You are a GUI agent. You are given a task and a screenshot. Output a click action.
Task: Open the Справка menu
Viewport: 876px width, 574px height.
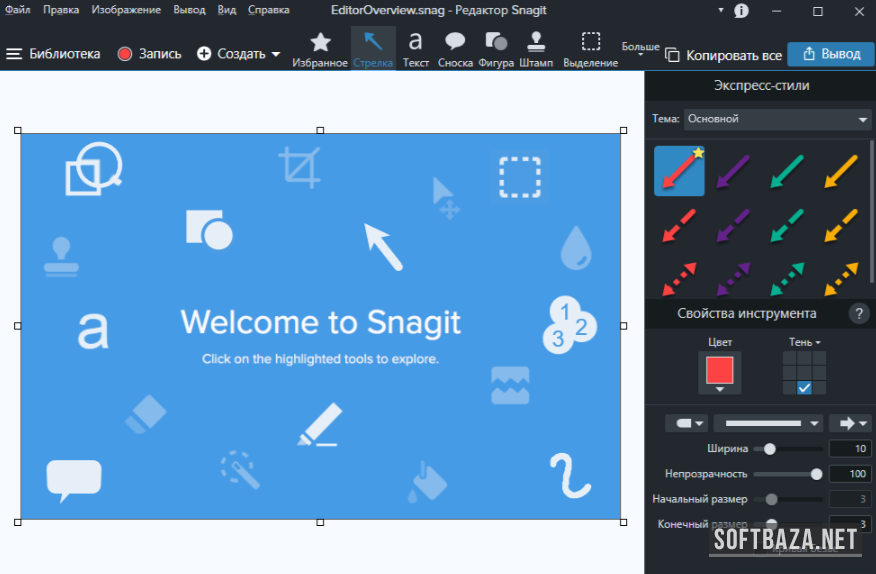pyautogui.click(x=267, y=10)
